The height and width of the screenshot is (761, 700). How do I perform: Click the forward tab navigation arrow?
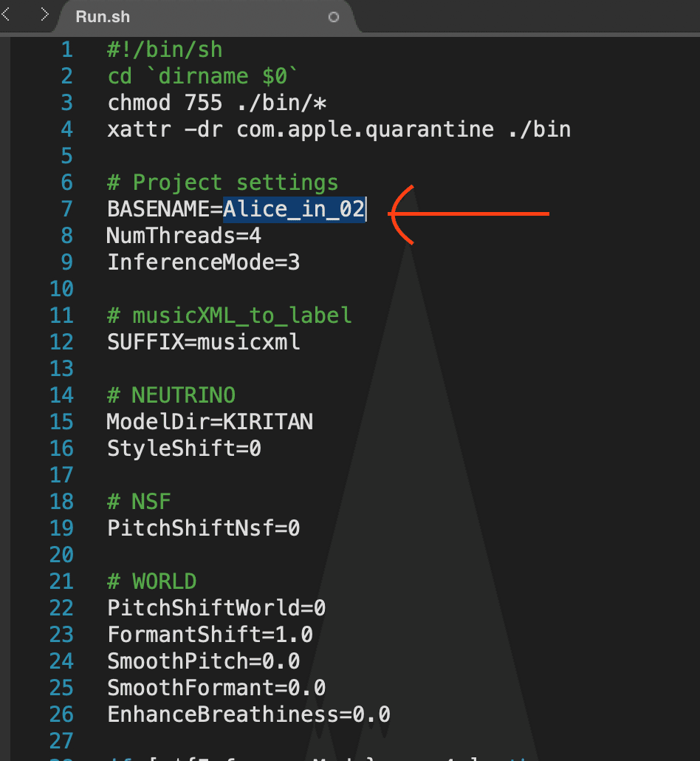45,15
